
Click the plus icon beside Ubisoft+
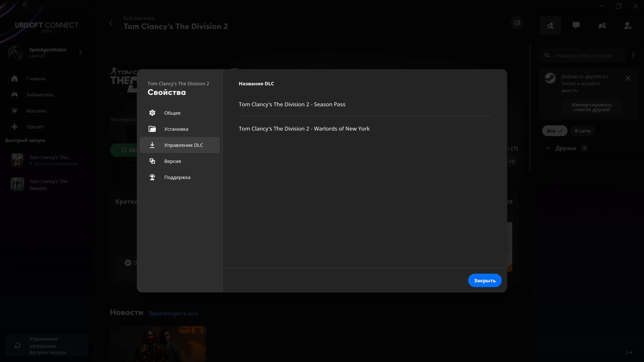14,127
